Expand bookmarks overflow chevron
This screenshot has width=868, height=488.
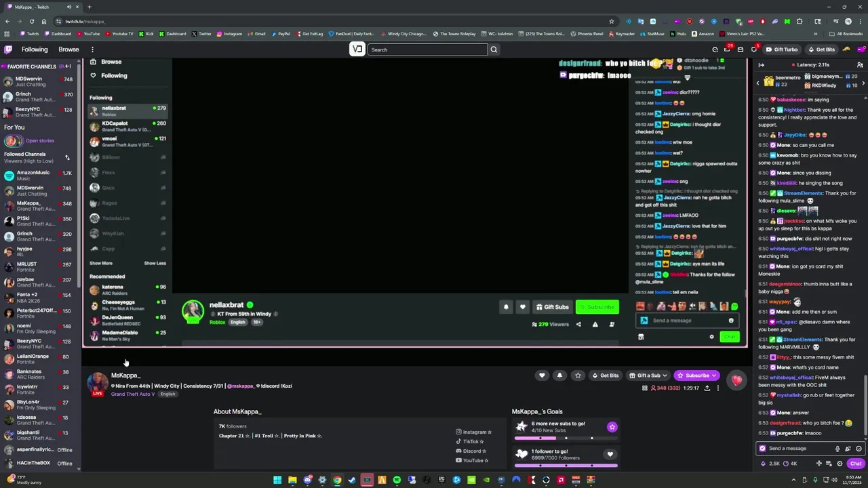(816, 34)
